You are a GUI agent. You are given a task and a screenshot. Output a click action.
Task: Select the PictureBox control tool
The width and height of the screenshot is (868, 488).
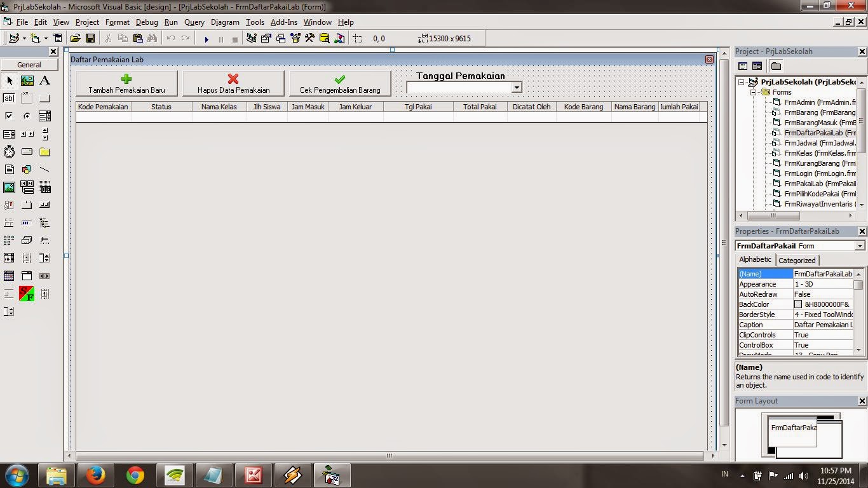pyautogui.click(x=27, y=81)
